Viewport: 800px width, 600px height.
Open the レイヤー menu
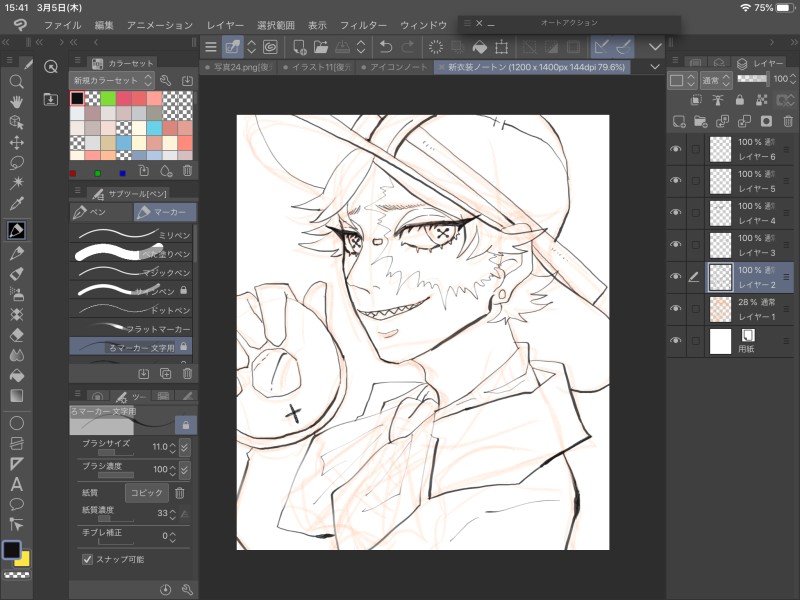225,25
